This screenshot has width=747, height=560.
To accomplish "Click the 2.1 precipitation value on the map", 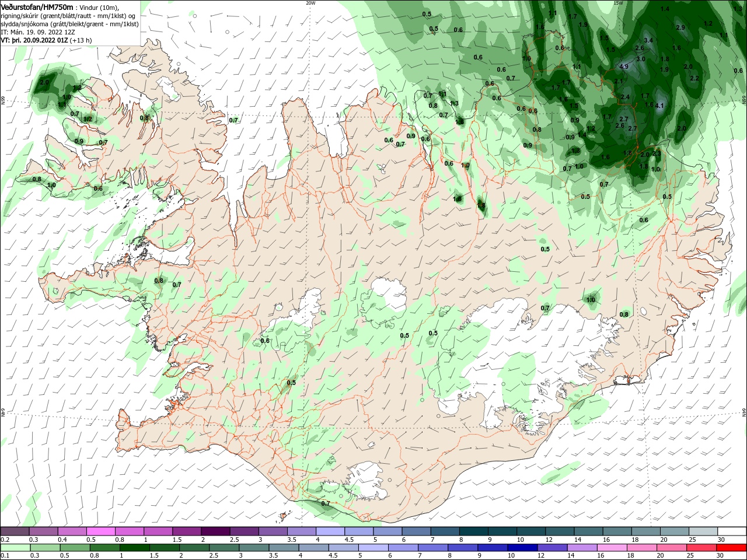I will pos(619,81).
